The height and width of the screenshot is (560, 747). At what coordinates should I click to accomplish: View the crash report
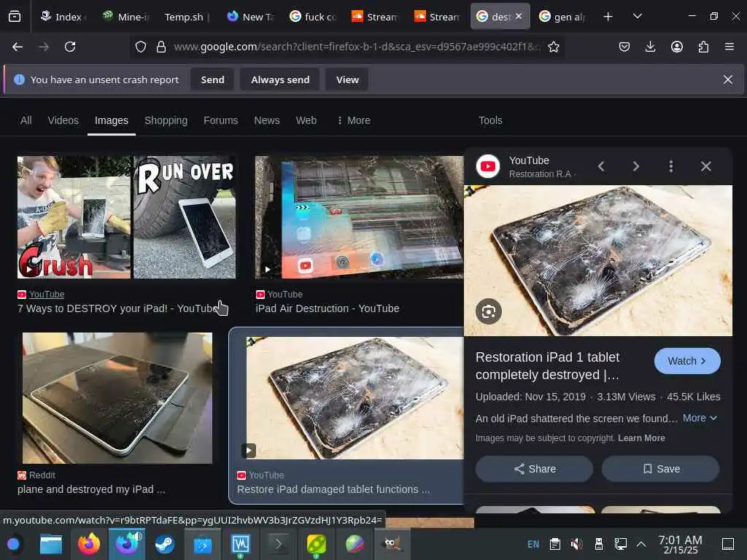[x=347, y=79]
